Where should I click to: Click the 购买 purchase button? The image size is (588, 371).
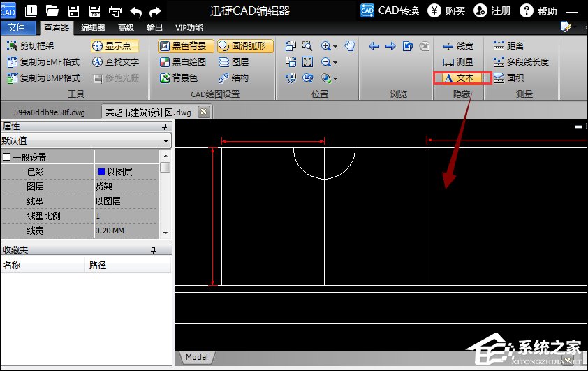click(x=447, y=10)
